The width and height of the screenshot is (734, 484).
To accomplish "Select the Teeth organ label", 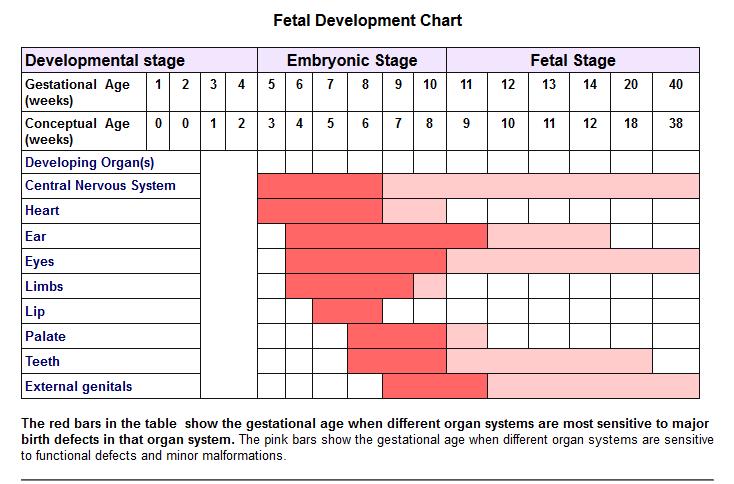I will (x=42, y=362).
